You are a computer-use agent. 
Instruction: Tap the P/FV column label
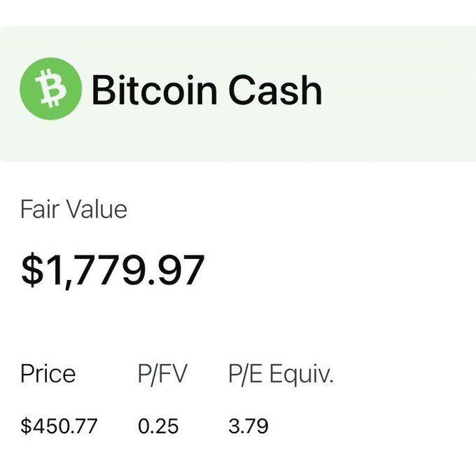(x=162, y=373)
